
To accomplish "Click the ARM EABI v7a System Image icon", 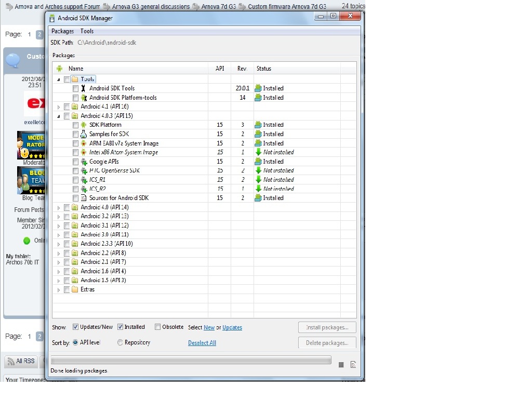I will click(x=84, y=143).
